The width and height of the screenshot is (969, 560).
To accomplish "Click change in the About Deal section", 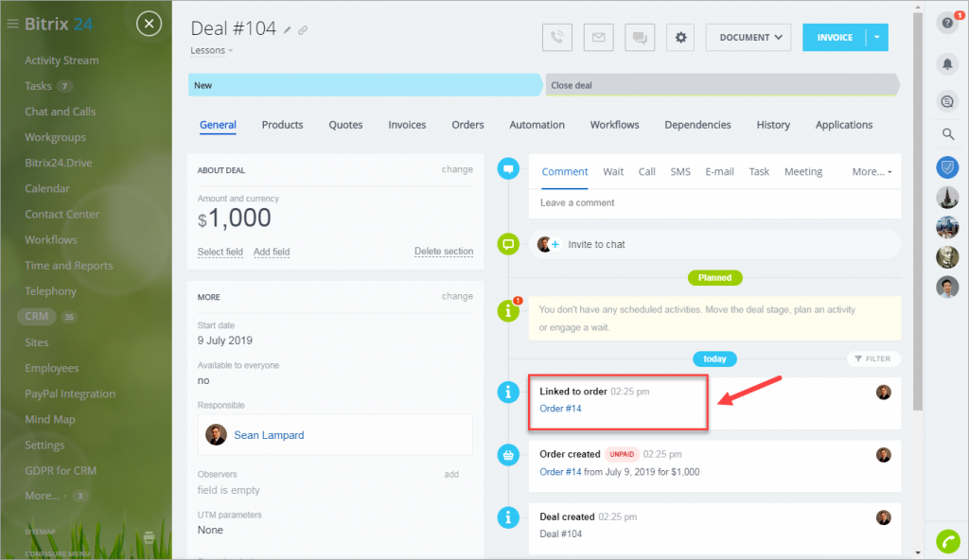I will tap(457, 169).
